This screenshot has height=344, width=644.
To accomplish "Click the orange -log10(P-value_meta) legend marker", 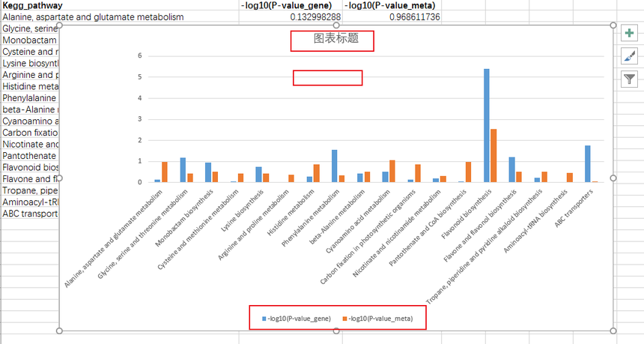I will click(345, 319).
